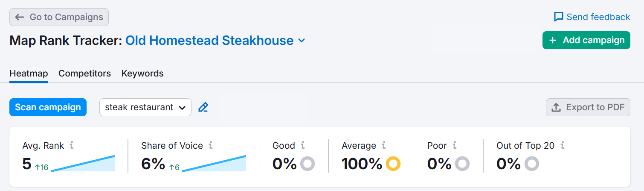Click the edit pencil icon beside keyword dropdown

tap(203, 107)
